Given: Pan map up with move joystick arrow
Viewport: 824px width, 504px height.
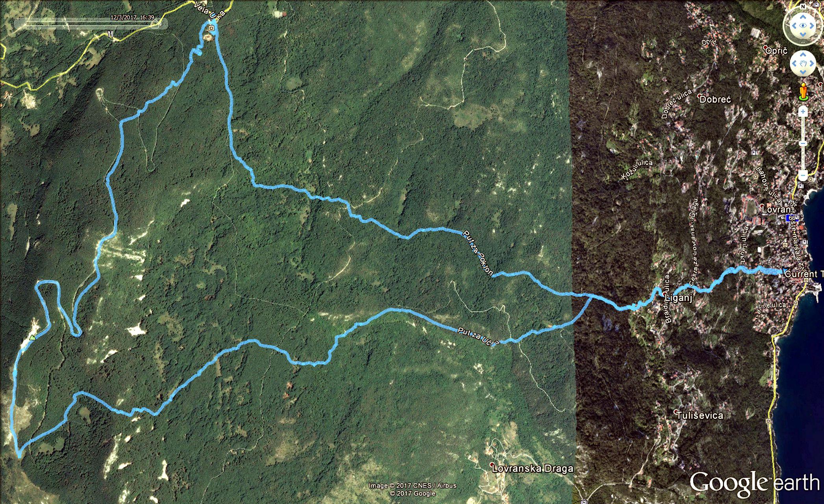Looking at the screenshot, I should click(803, 55).
